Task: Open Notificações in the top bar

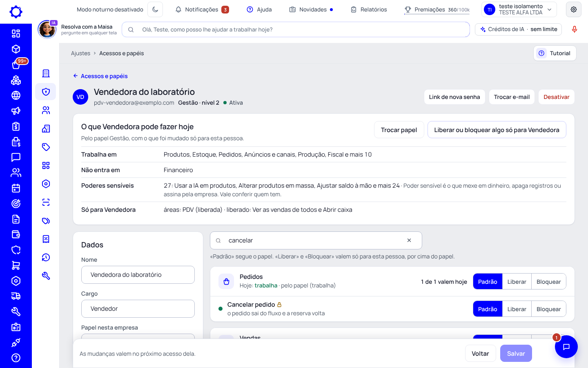Action: (202, 9)
